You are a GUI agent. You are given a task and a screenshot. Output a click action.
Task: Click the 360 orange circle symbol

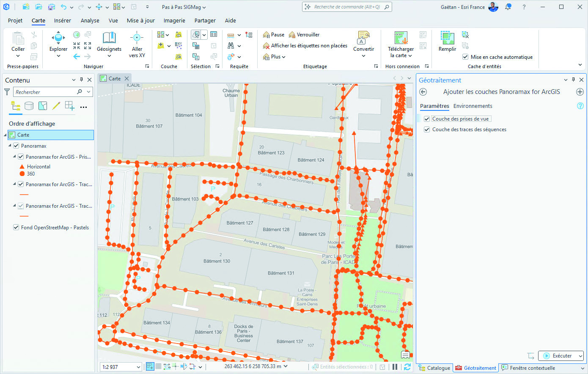pyautogui.click(x=22, y=173)
